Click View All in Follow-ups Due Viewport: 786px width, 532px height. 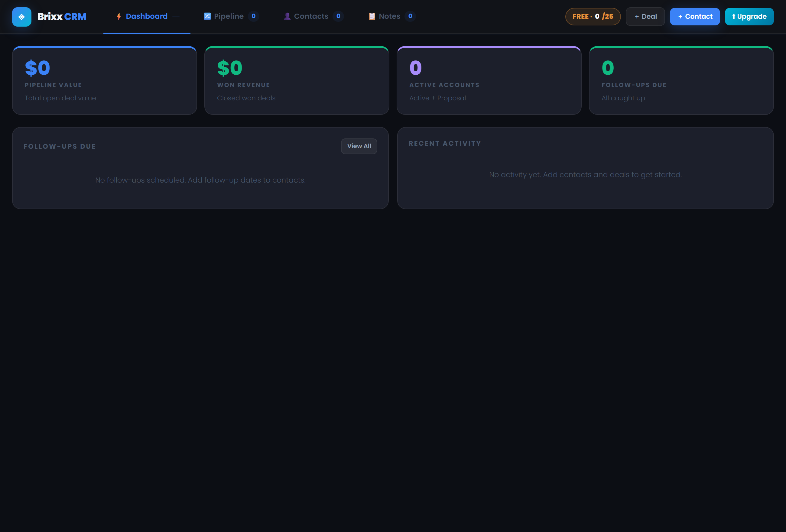point(359,146)
